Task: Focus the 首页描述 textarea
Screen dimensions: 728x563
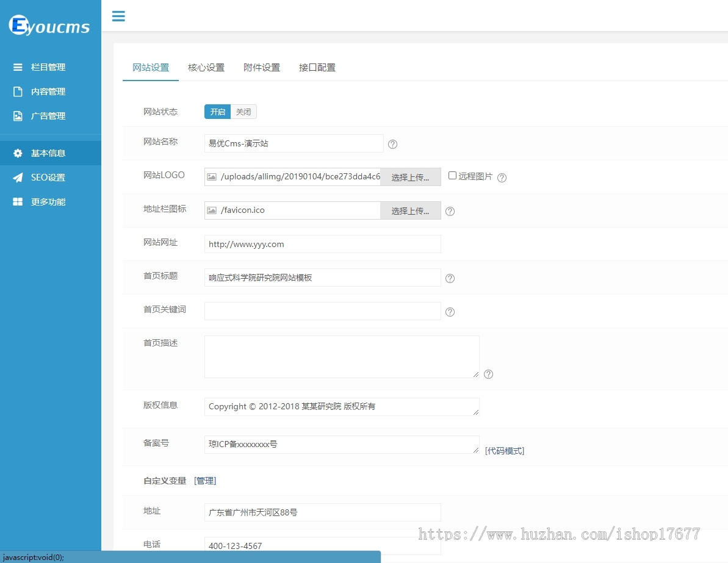Action: click(x=342, y=357)
